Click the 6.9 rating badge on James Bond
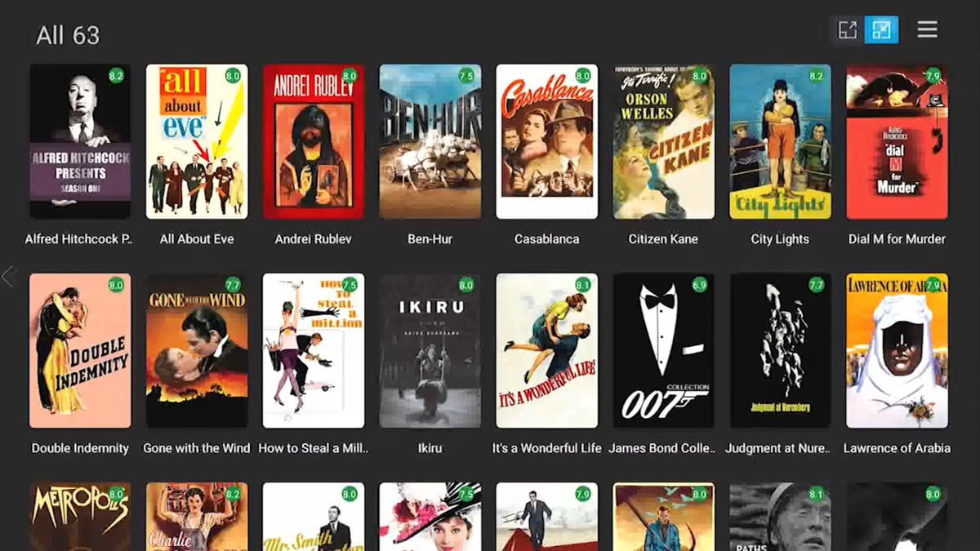980x551 pixels. (x=699, y=285)
